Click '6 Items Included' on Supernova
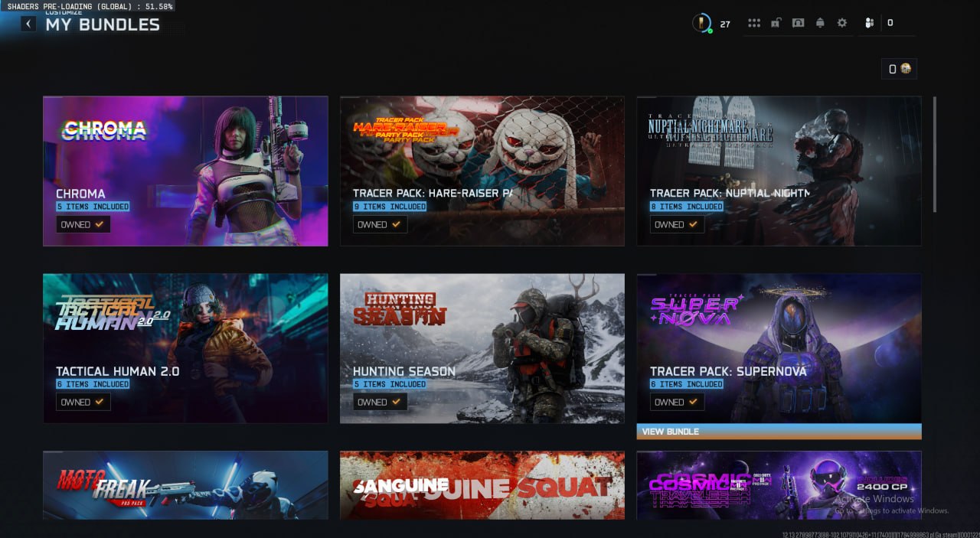 pyautogui.click(x=687, y=384)
